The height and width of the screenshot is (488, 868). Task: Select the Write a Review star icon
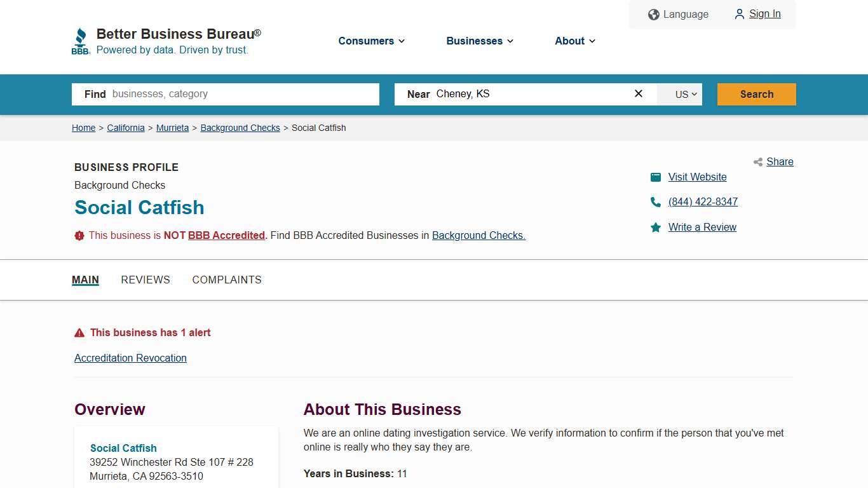655,227
